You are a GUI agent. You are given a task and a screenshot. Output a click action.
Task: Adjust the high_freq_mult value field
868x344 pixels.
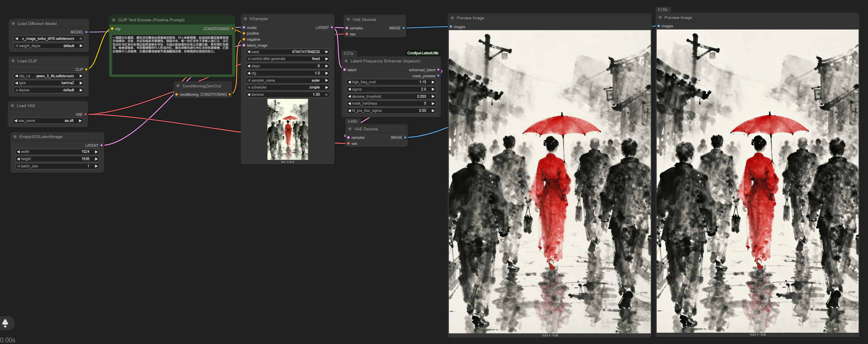(x=391, y=82)
